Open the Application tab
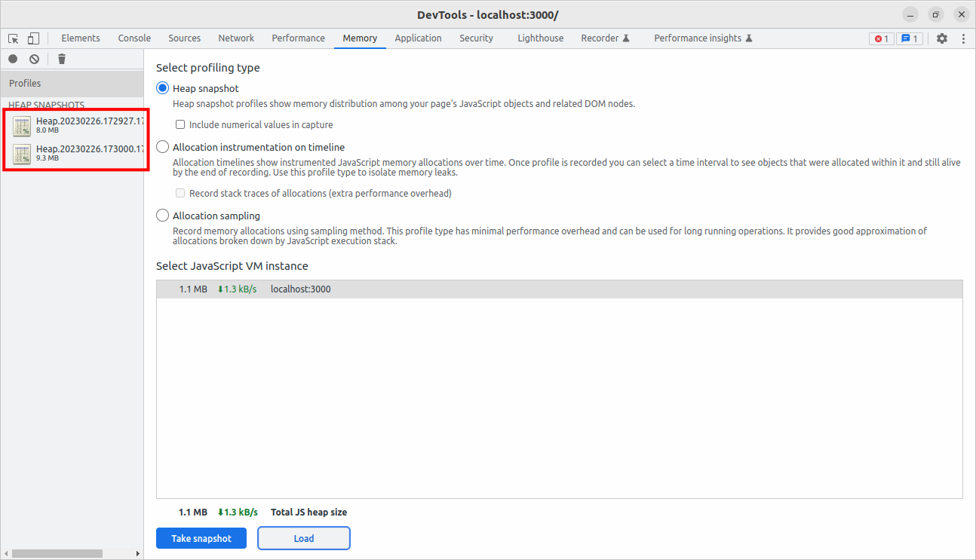This screenshot has height=560, width=976. point(418,38)
